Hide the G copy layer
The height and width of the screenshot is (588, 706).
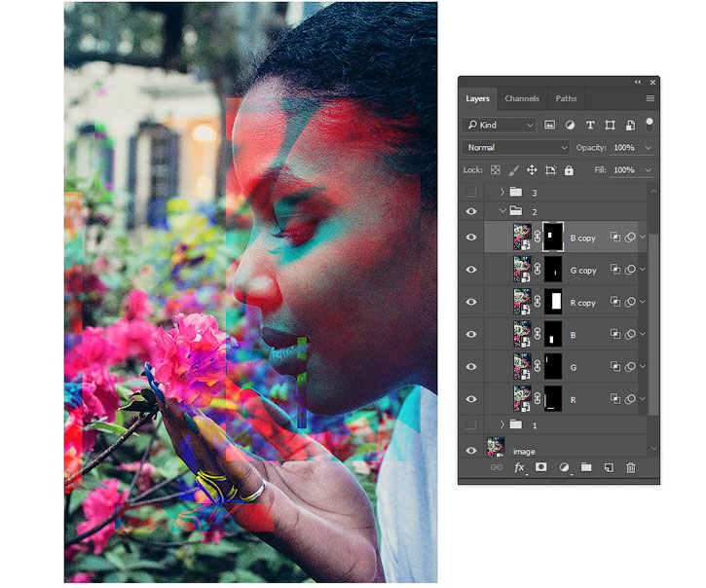tap(471, 270)
